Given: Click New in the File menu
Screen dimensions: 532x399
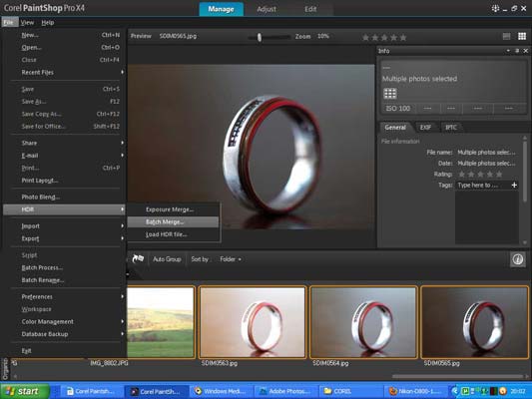Looking at the screenshot, I should click(x=65, y=35).
